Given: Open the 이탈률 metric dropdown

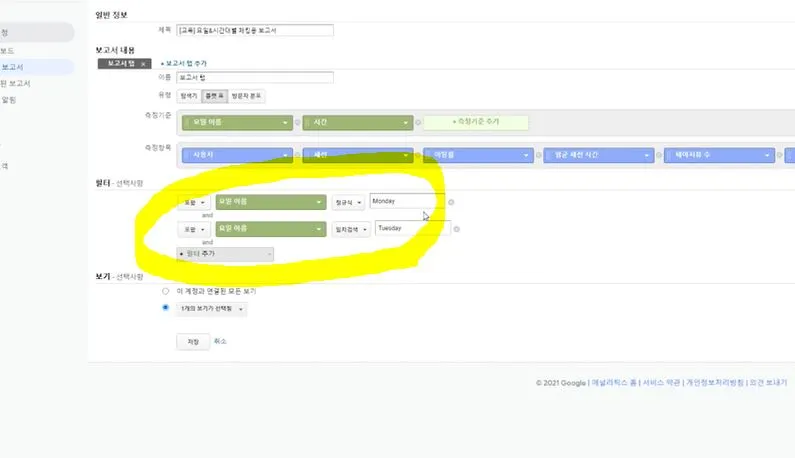Looking at the screenshot, I should point(478,155).
